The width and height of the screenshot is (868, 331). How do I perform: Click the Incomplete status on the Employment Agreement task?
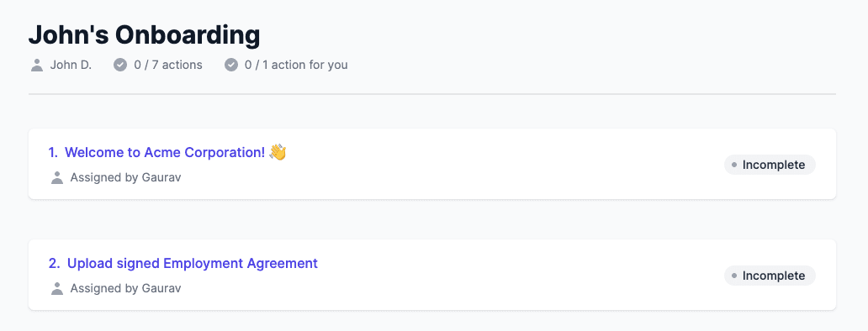[x=770, y=276]
